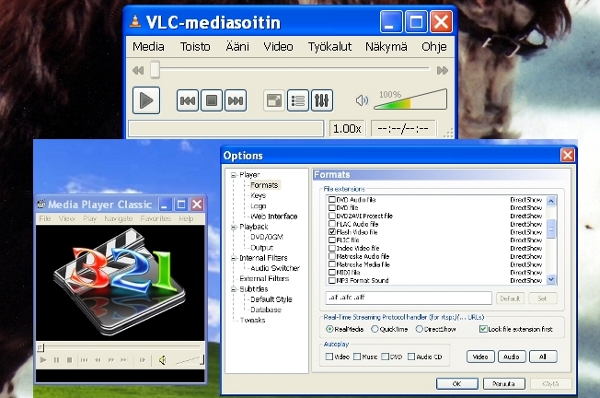Open VLC extended settings equalizer icon
This screenshot has width=600, height=398.
[x=322, y=101]
